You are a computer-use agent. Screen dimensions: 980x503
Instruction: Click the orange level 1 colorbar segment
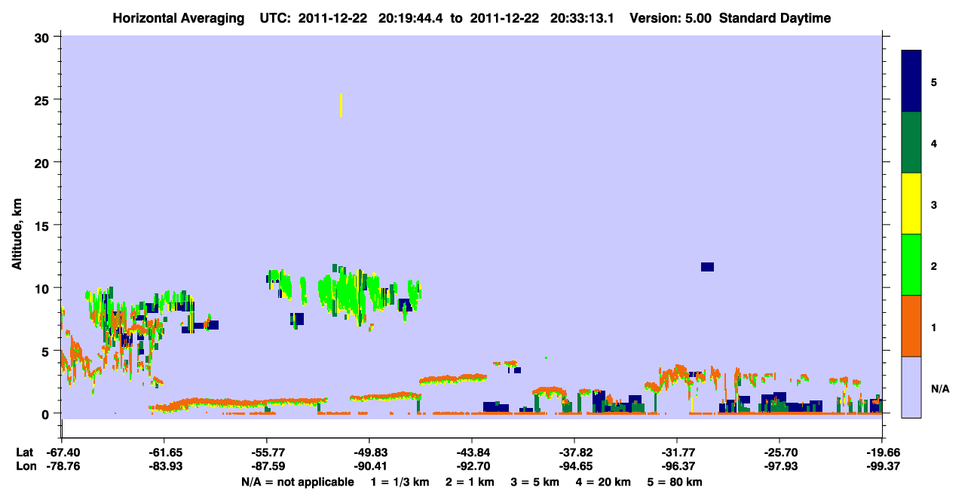[x=911, y=326]
